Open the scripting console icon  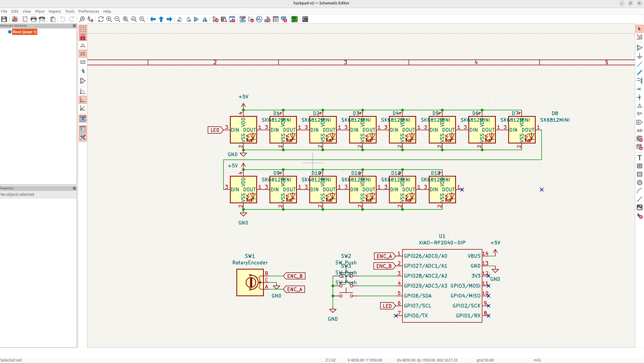pyautogui.click(x=305, y=19)
